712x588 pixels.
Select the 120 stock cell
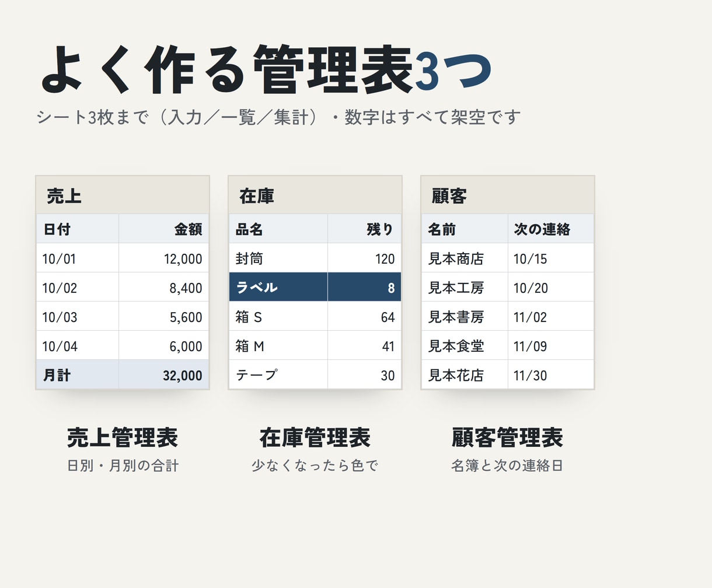coord(365,258)
